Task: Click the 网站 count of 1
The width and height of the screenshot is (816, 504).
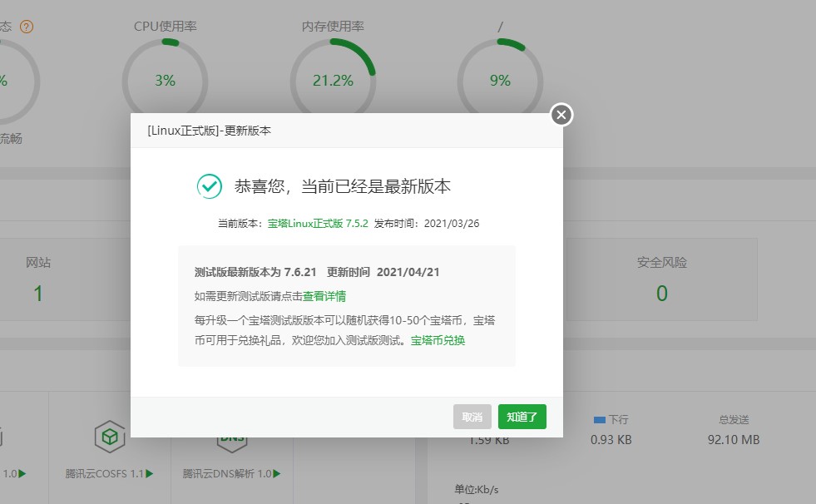Action: click(38, 294)
